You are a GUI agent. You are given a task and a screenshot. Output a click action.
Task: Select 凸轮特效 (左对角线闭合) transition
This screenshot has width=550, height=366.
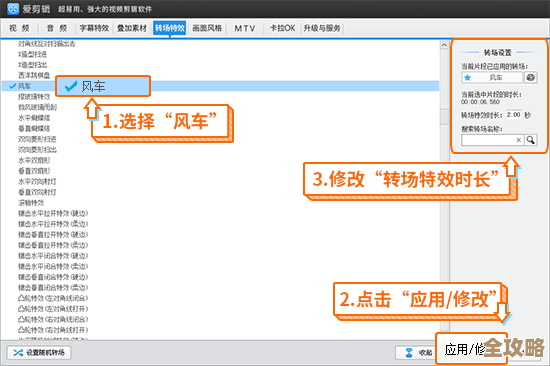[x=53, y=298]
